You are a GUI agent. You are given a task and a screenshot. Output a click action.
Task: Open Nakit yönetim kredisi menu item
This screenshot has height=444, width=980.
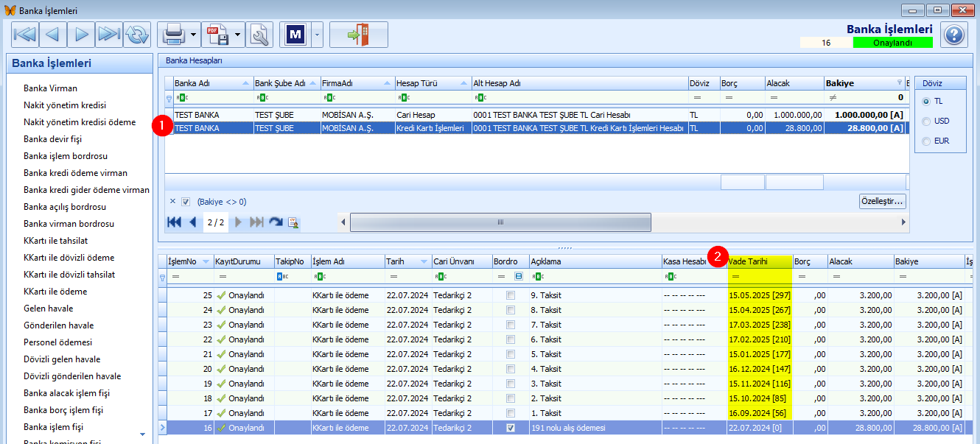point(65,105)
